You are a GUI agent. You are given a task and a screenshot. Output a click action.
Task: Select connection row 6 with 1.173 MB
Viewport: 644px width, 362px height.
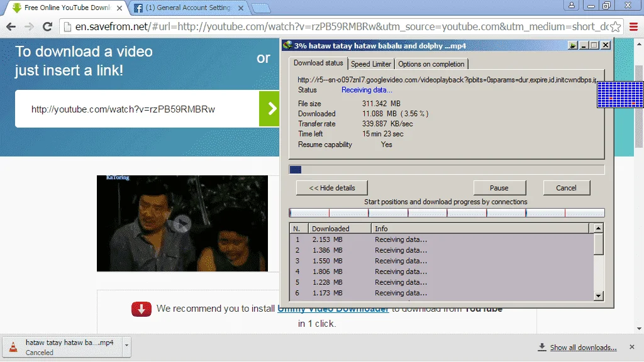tap(442, 293)
